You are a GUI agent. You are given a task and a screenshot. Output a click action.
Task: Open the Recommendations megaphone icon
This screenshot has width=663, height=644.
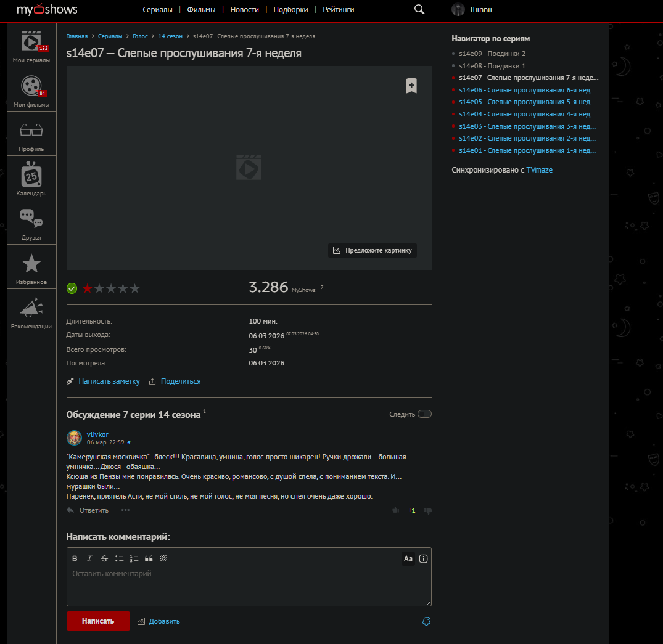[x=31, y=309]
